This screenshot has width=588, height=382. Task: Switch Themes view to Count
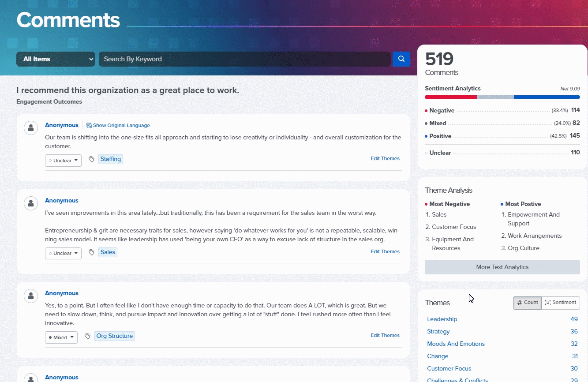[x=527, y=303]
